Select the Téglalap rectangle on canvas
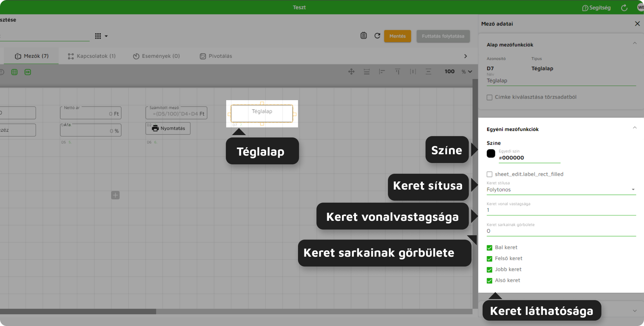The width and height of the screenshot is (644, 326). click(262, 114)
